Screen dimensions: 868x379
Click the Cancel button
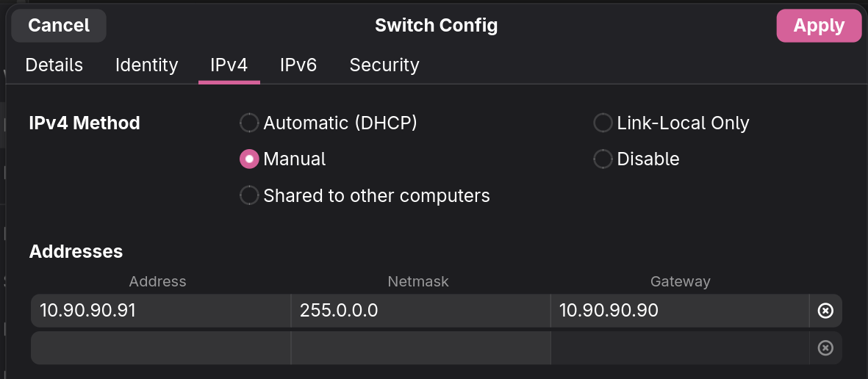[x=59, y=26]
